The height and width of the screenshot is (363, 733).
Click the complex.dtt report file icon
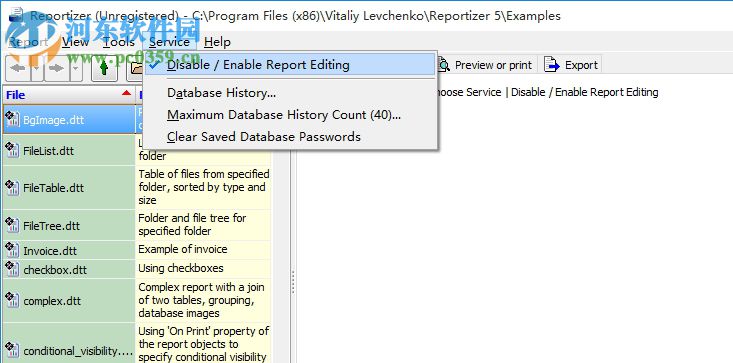pyautogui.click(x=12, y=300)
